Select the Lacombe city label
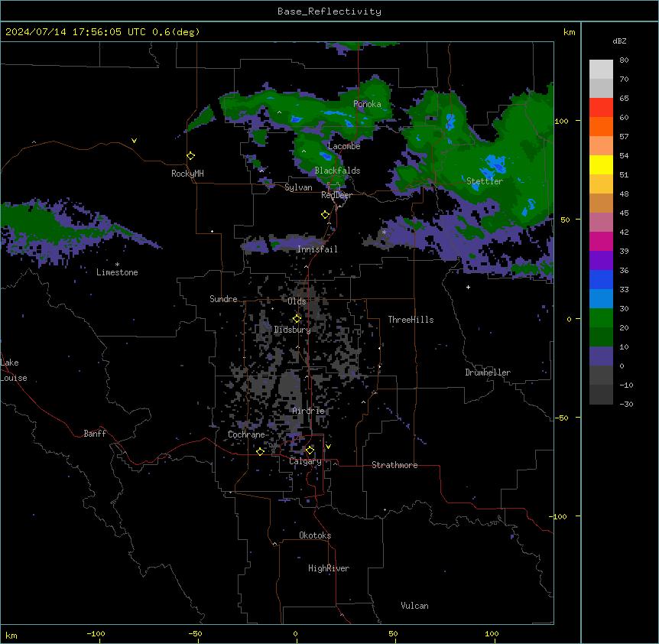Screen dimensions: 659x644 point(344,146)
